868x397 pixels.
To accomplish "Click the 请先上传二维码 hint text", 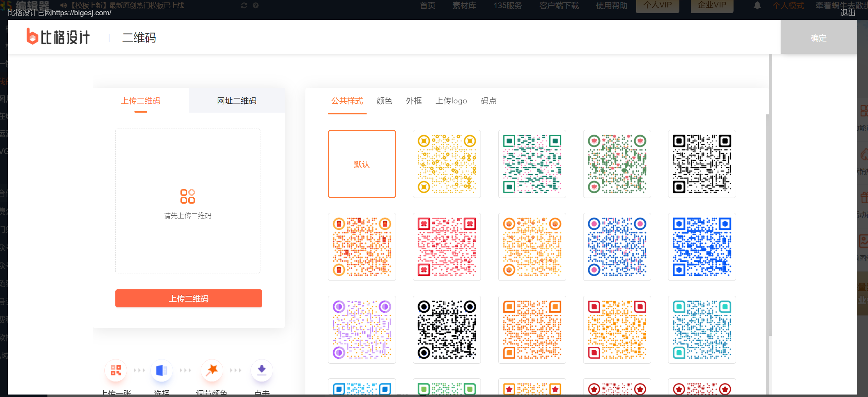I will [x=188, y=216].
